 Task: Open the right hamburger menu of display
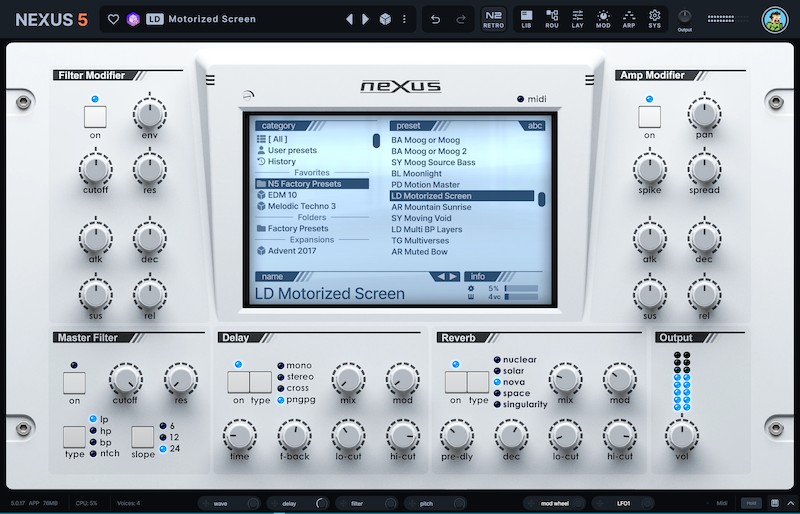coord(589,80)
